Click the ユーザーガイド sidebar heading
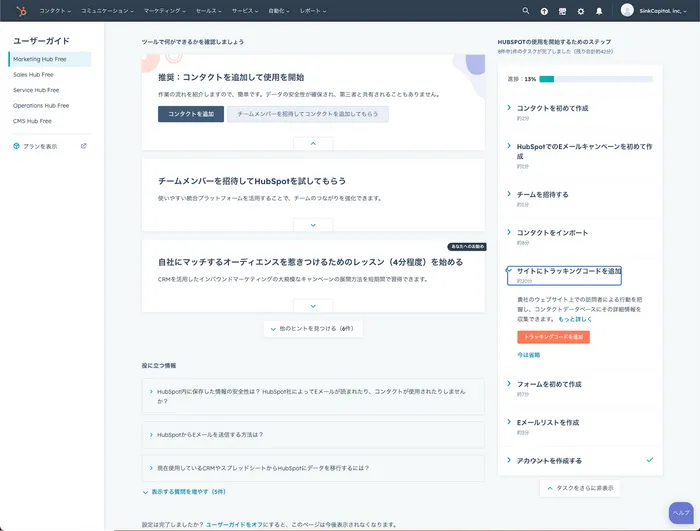 (42, 41)
